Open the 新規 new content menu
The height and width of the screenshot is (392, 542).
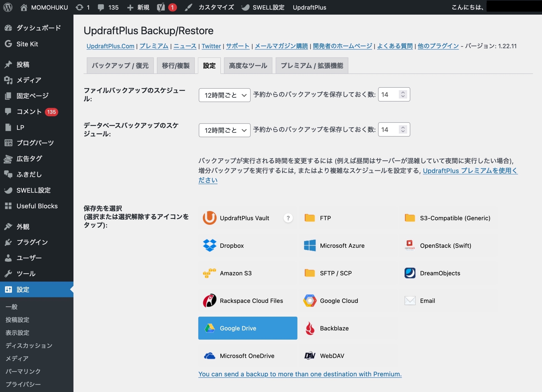(138, 7)
